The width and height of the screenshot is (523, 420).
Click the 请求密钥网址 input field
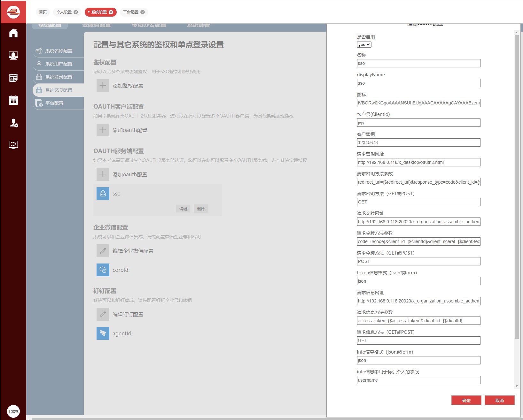418,162
